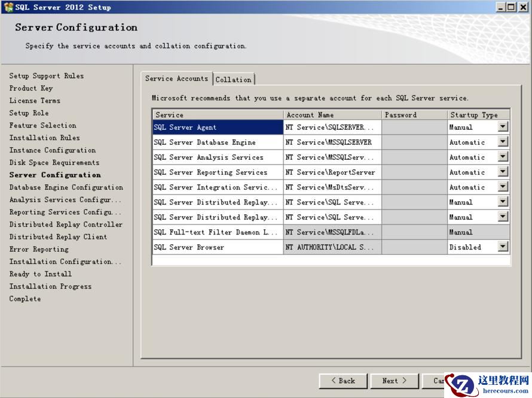Click Instance Configuration step in the sidebar
The height and width of the screenshot is (398, 532).
coord(53,150)
